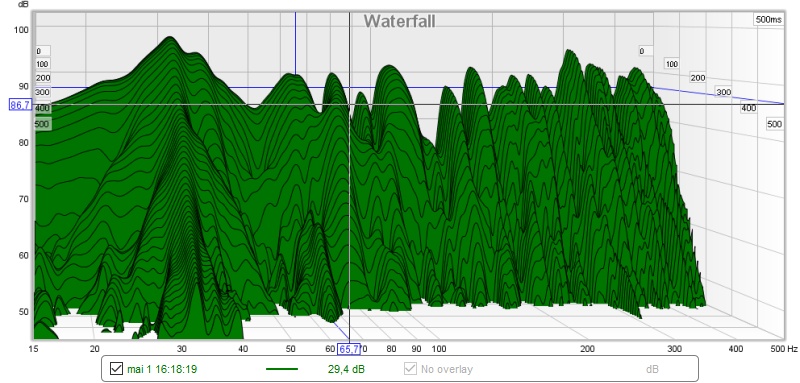The height and width of the screenshot is (383, 800).
Task: Click the mai 1 16:18:19 measurement label
Action: point(162,369)
